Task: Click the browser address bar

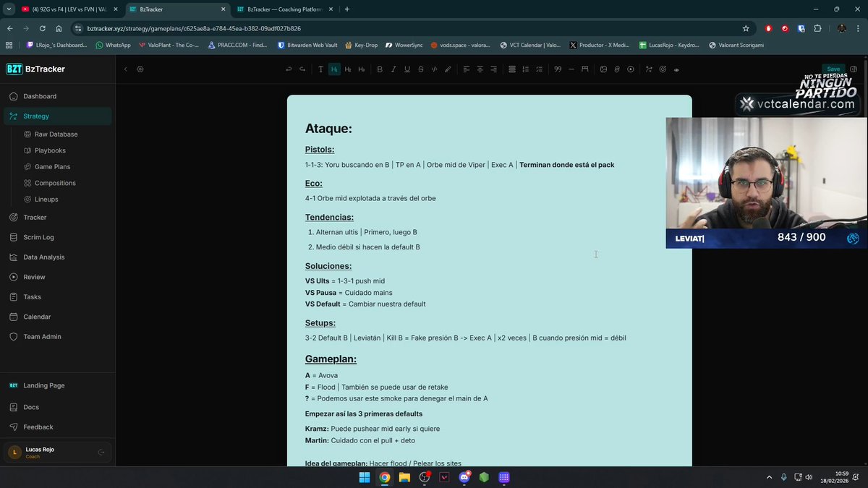Action: (x=412, y=28)
